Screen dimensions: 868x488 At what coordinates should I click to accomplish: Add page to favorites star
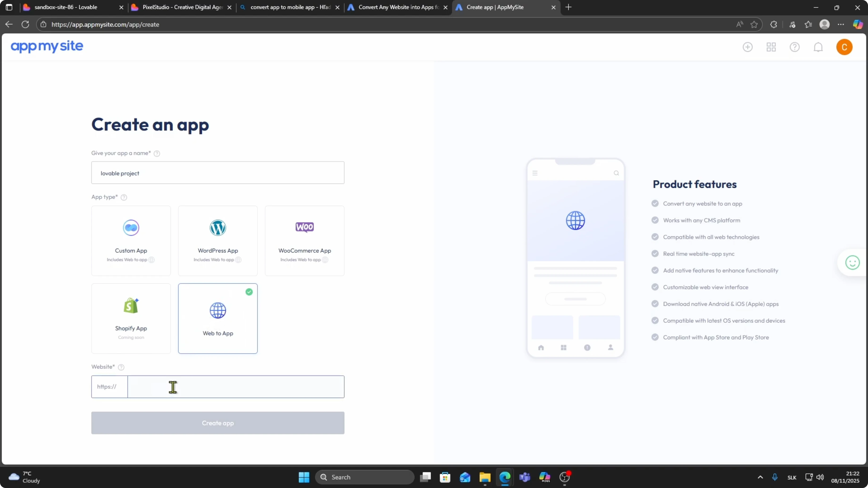click(x=754, y=24)
